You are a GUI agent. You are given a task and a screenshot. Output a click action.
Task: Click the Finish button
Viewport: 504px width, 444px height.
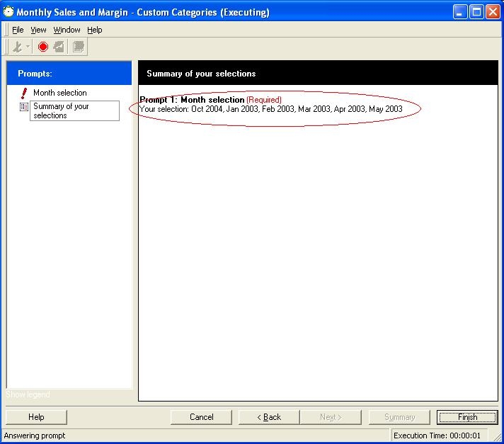(467, 417)
